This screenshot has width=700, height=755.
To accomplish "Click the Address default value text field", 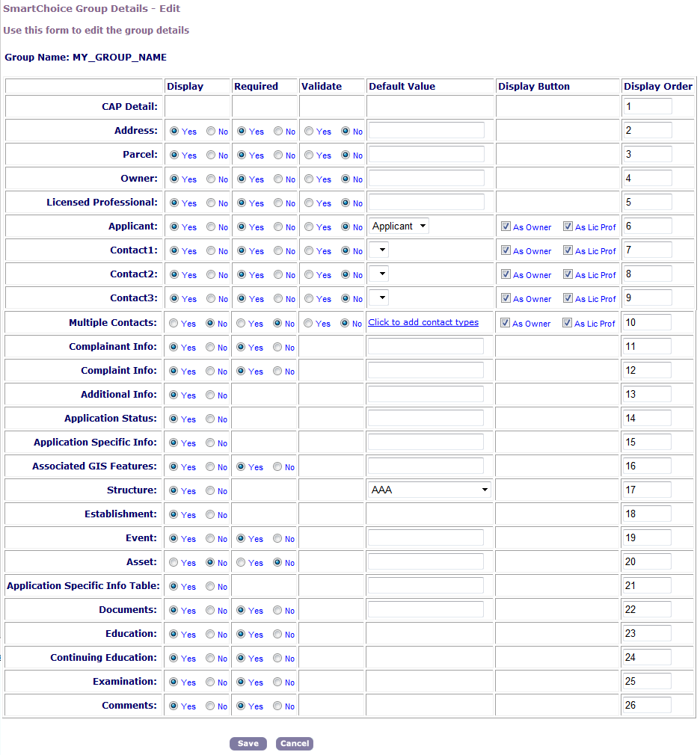I will 426,131.
